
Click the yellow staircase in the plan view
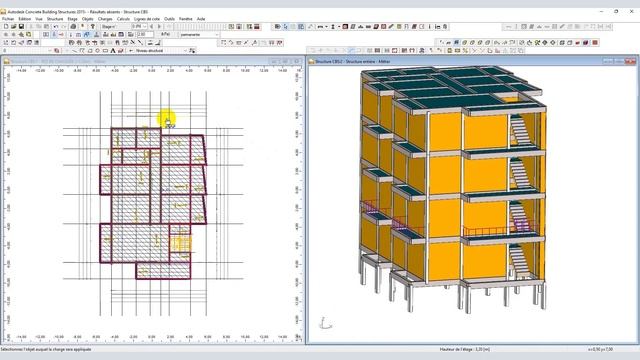point(180,244)
